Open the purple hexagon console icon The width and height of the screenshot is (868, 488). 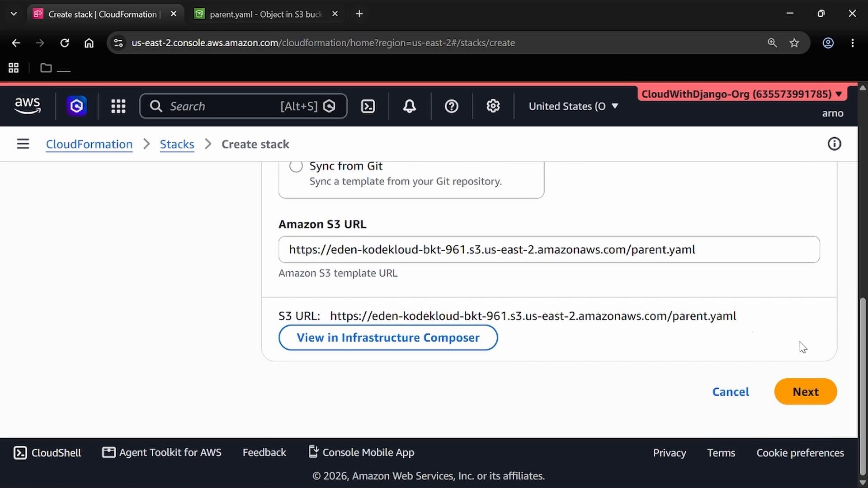pos(76,106)
